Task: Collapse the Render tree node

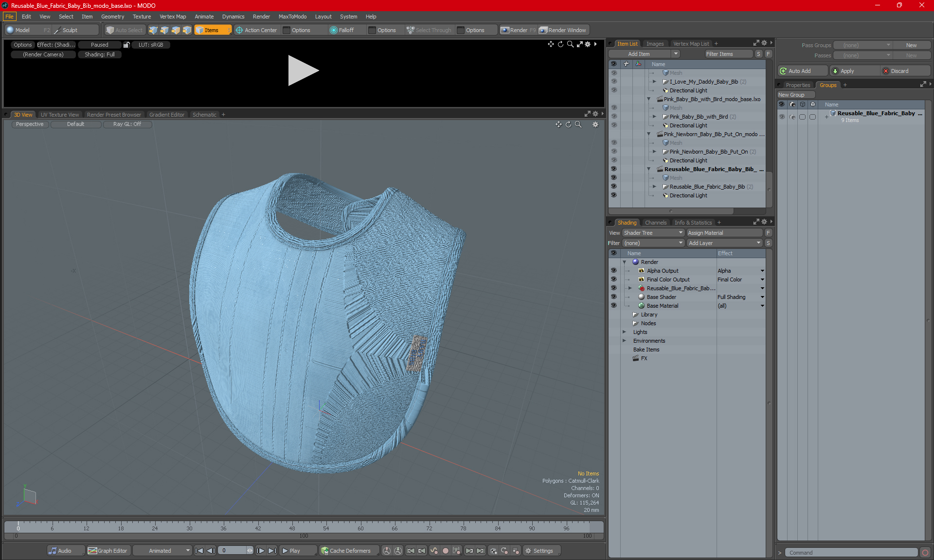Action: 625,262
